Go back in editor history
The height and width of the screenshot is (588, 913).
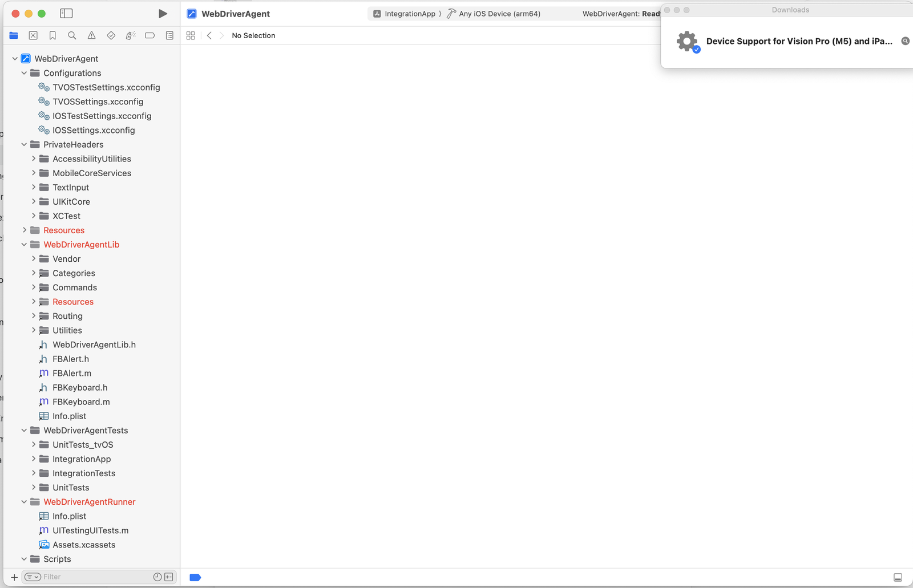coord(209,35)
